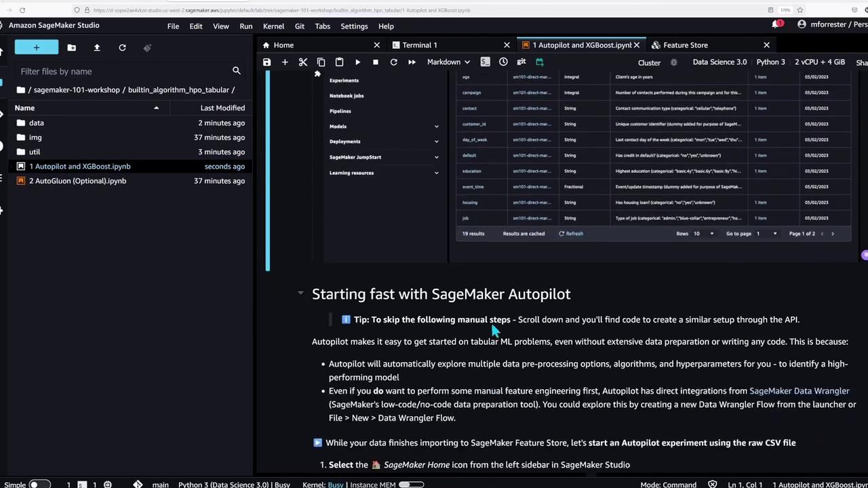
Task: Click the green icon next to git
Action: (x=540, y=62)
